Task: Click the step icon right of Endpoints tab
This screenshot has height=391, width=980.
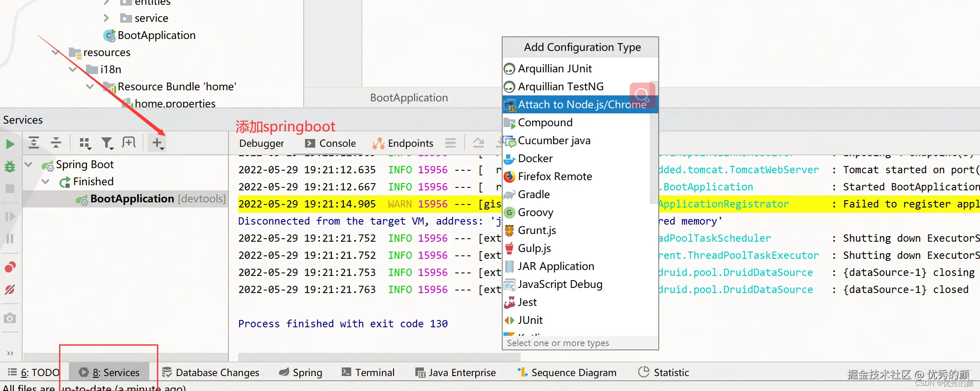Action: 479,143
